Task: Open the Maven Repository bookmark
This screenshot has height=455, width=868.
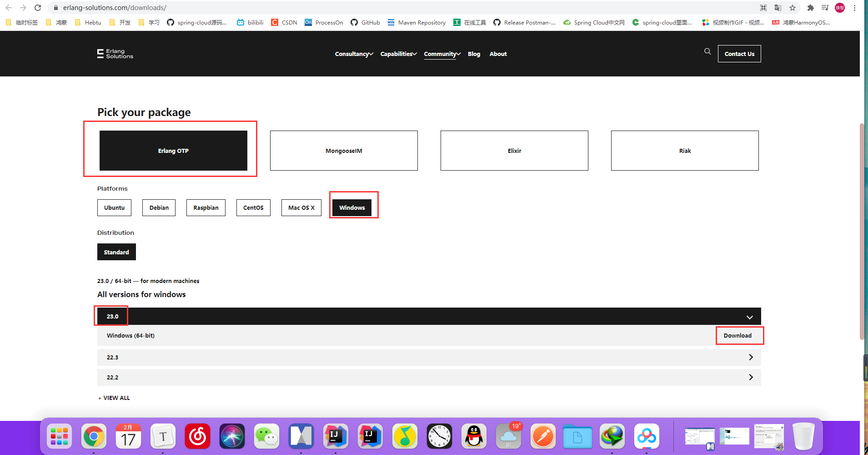Action: pos(416,22)
